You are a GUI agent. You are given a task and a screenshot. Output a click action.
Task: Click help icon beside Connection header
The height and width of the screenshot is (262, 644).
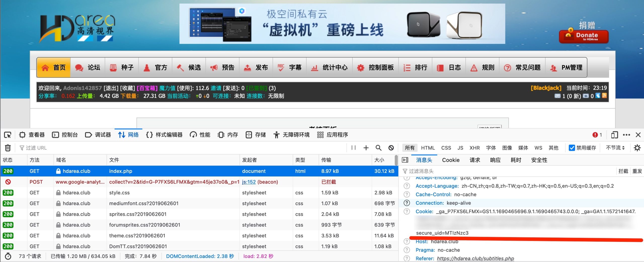point(407,203)
